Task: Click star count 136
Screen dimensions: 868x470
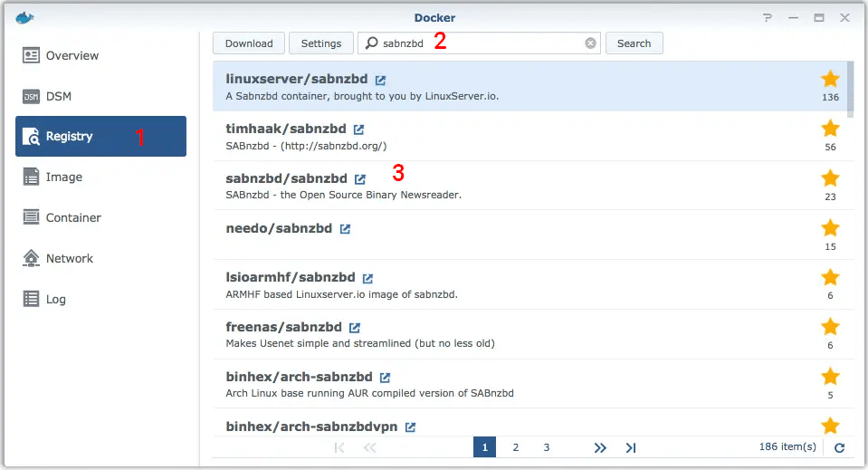Action: [x=830, y=98]
